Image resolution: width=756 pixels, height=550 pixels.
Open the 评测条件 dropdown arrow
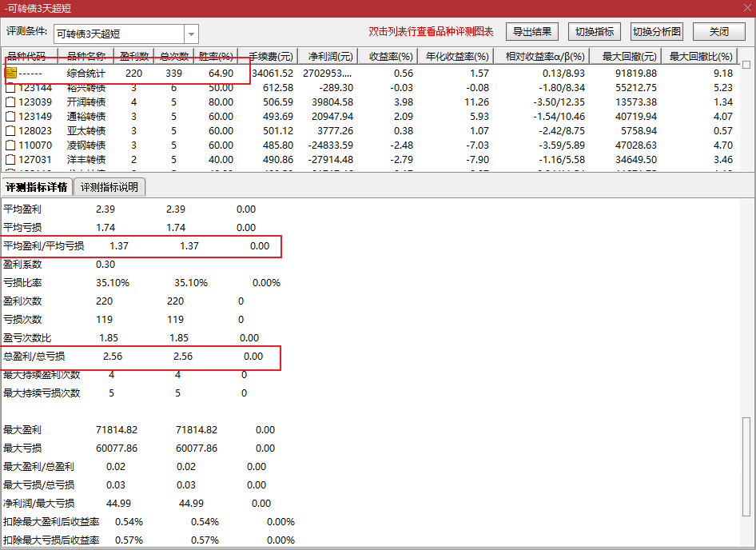tap(191, 34)
